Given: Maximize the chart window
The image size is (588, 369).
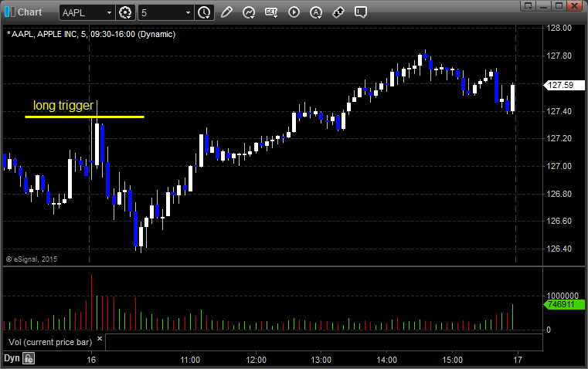Looking at the screenshot, I should tap(559, 5).
